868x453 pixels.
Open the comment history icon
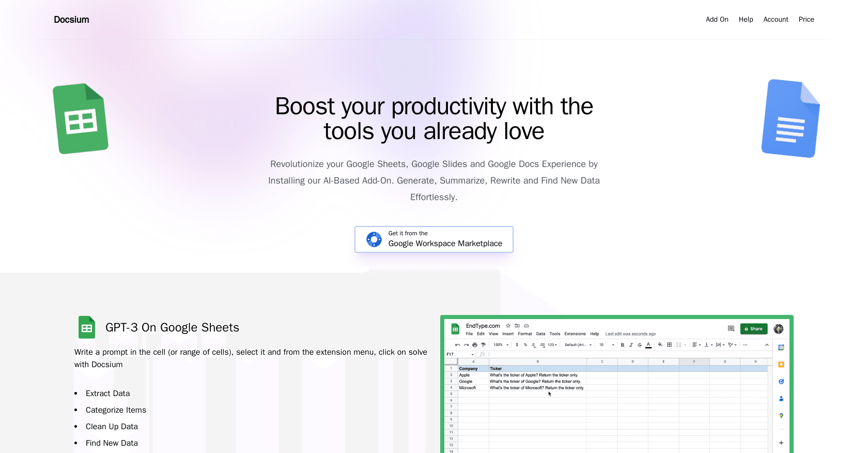(731, 329)
